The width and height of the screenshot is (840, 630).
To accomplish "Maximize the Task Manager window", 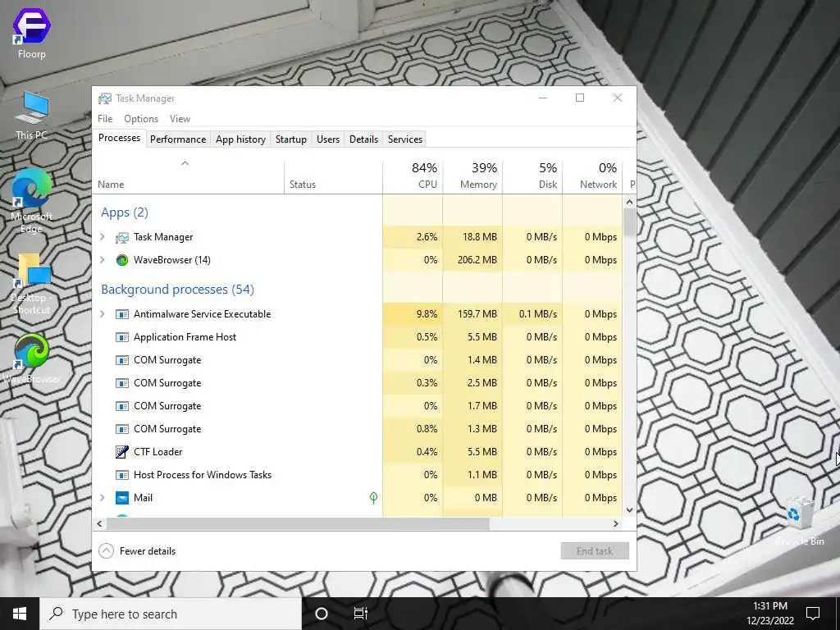I will point(580,98).
